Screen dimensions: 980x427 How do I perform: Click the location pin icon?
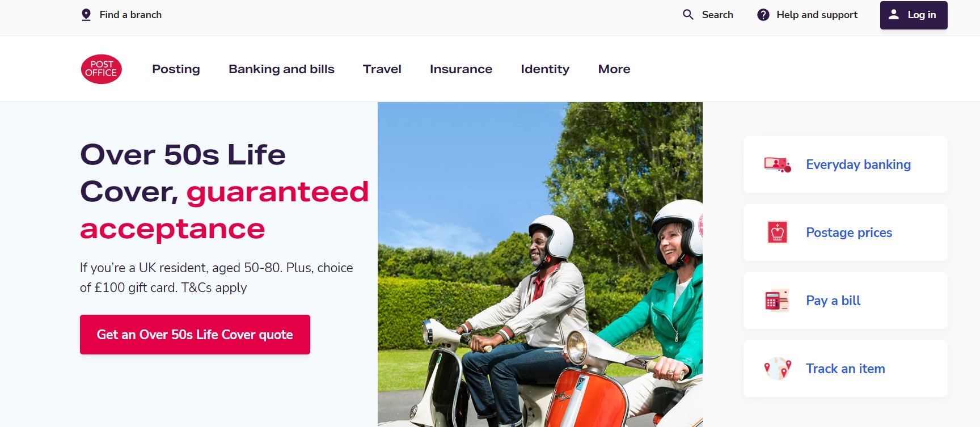click(86, 15)
